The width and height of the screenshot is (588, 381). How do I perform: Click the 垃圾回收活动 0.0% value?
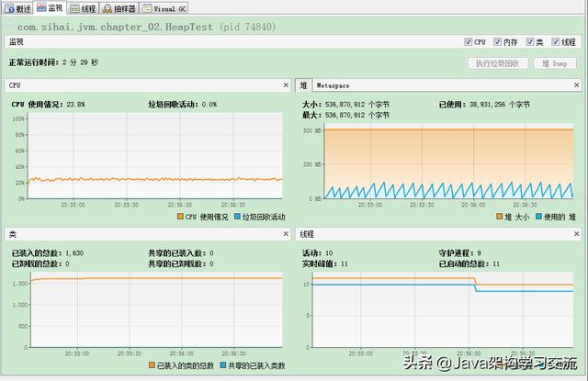tap(209, 105)
